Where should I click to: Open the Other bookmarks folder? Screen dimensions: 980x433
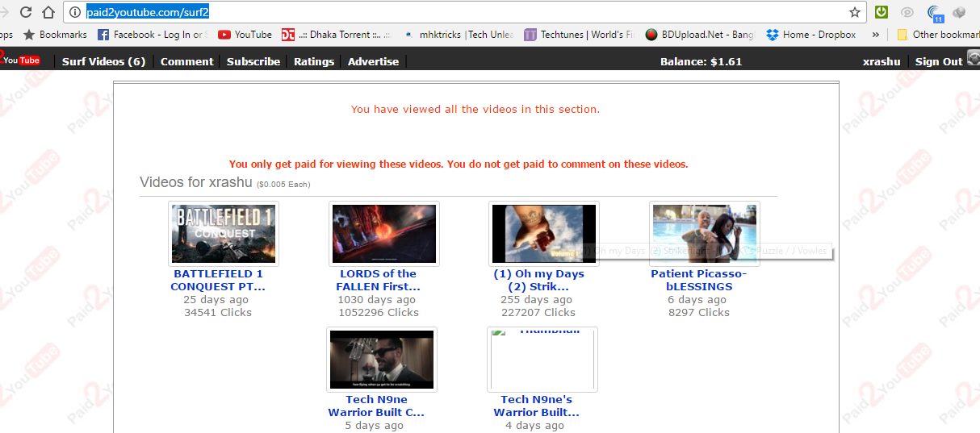coord(937,35)
